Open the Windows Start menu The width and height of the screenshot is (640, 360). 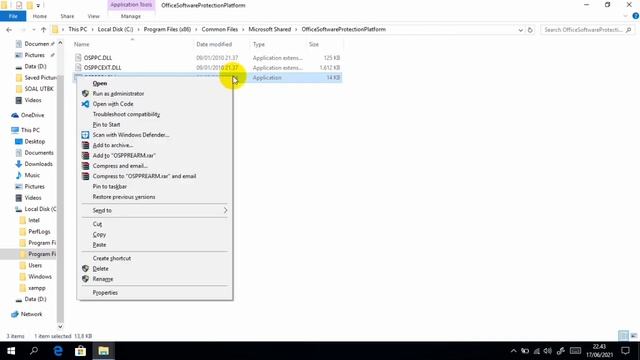(11, 351)
